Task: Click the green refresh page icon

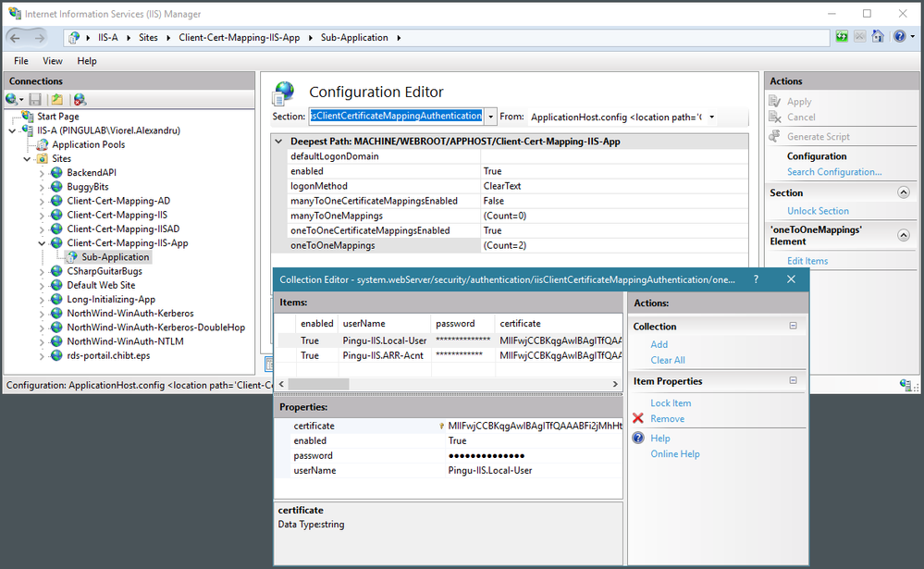Action: [842, 37]
